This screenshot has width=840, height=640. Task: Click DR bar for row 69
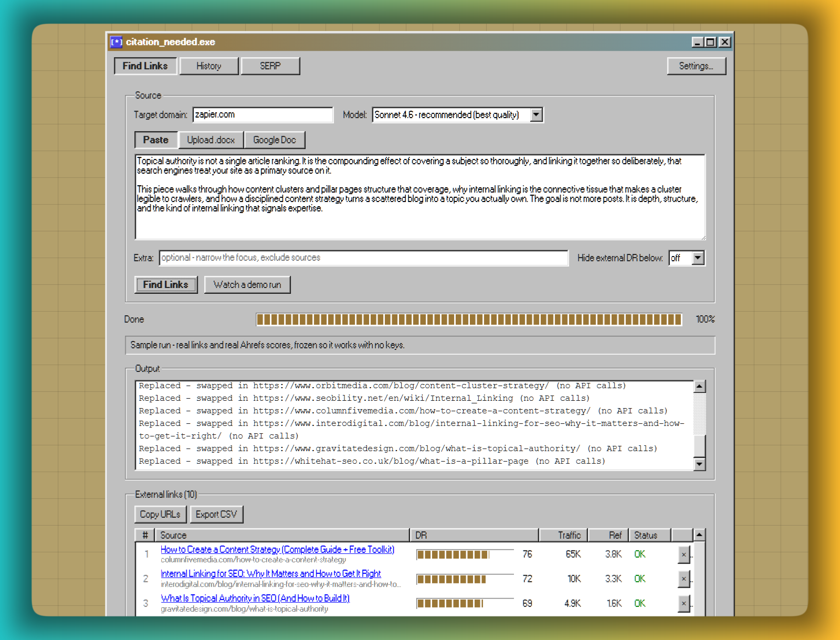(x=465, y=604)
